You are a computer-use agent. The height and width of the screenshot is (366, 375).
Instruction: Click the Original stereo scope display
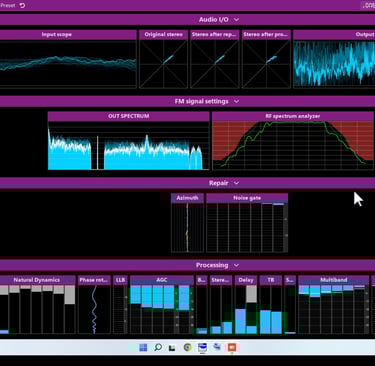[x=163, y=64]
